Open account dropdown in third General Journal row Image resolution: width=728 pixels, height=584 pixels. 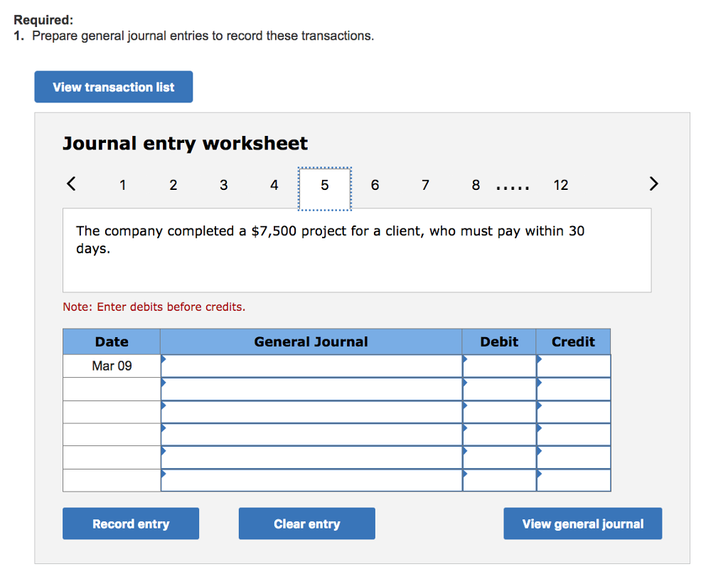311,412
